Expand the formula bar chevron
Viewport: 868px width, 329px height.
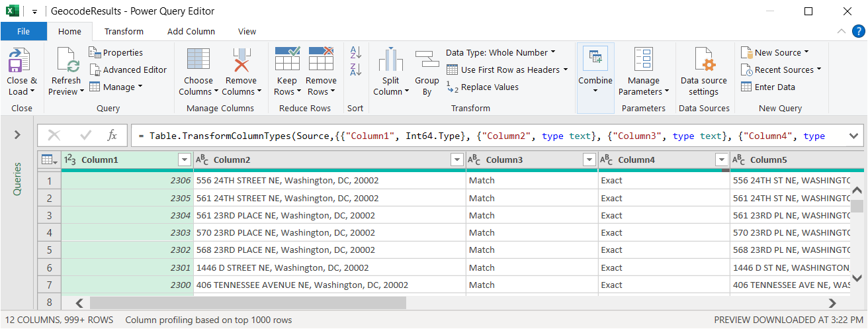853,135
